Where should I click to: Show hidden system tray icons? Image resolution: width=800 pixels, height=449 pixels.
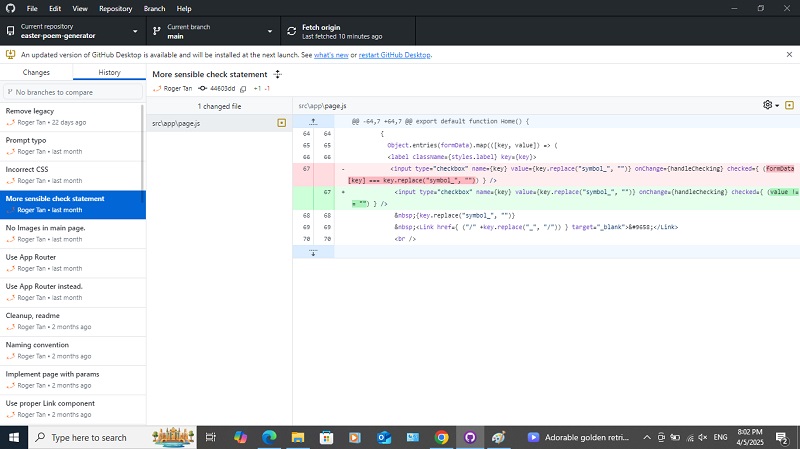647,437
